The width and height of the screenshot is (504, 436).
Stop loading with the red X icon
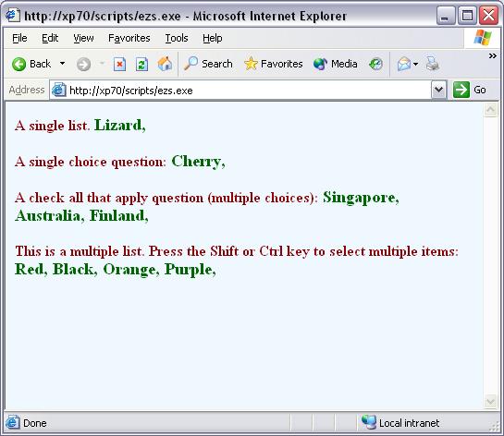119,65
